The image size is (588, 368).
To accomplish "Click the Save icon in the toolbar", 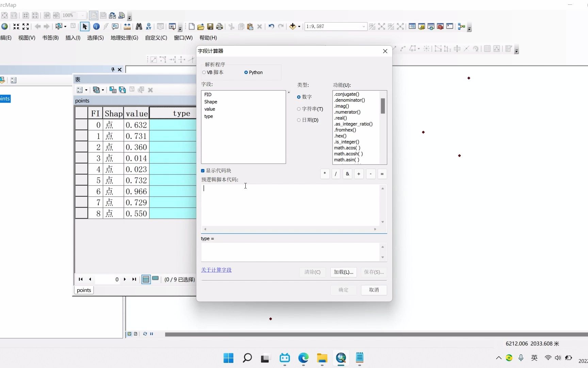I will [x=210, y=27].
